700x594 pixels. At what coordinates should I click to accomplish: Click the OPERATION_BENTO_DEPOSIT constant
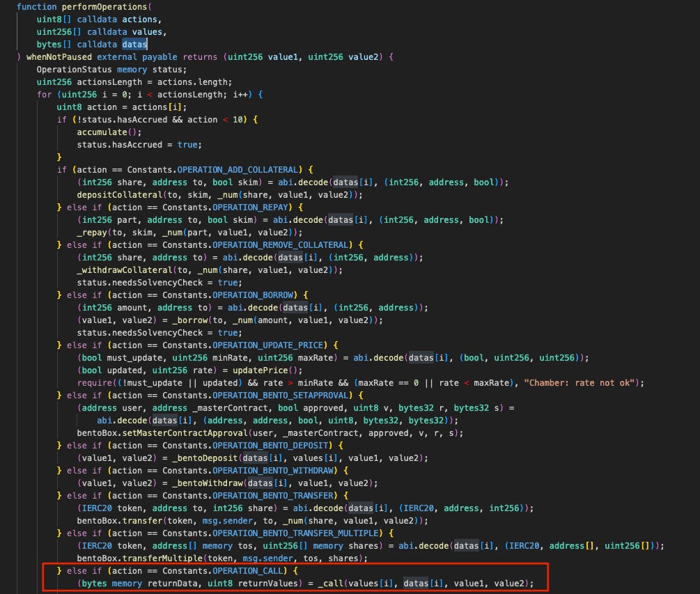coord(270,445)
